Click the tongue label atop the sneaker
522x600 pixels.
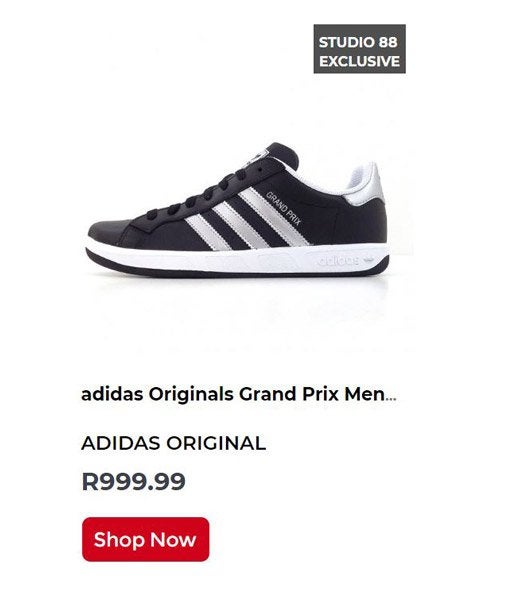261,155
